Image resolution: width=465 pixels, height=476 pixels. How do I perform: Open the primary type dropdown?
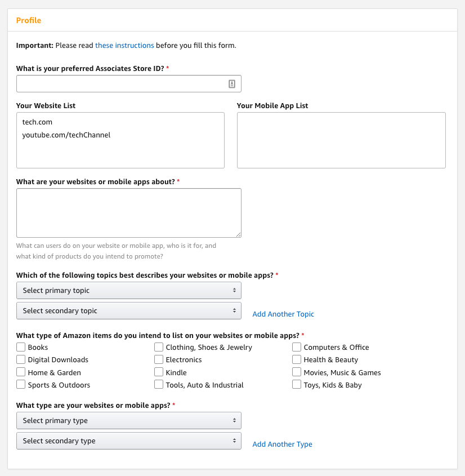coord(128,420)
